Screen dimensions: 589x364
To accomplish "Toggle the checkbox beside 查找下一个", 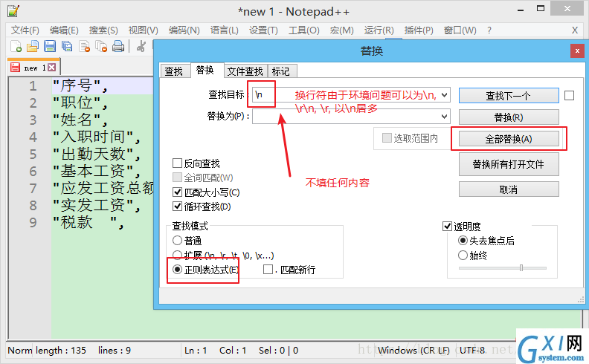I will click(x=569, y=96).
